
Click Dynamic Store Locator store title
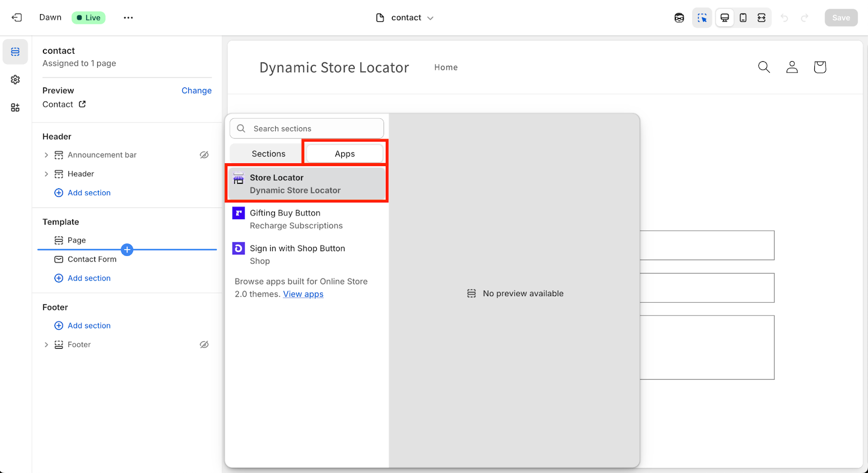click(334, 67)
